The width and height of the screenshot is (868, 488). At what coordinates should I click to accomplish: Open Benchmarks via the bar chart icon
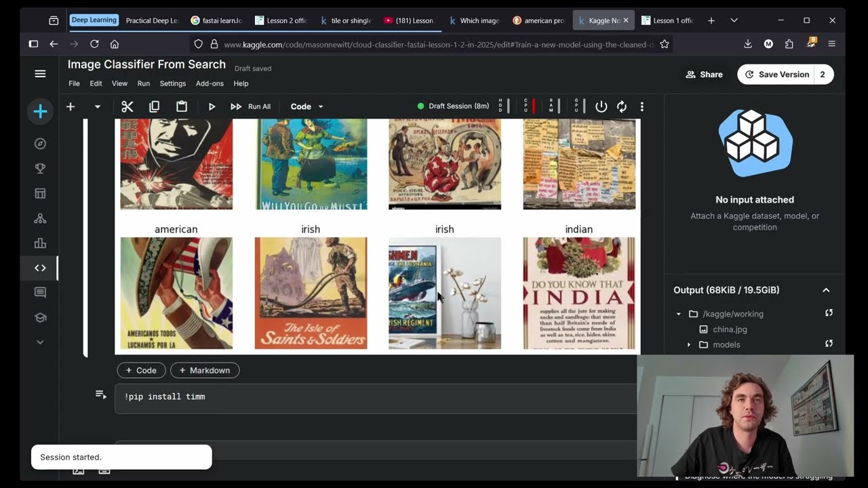tap(40, 243)
